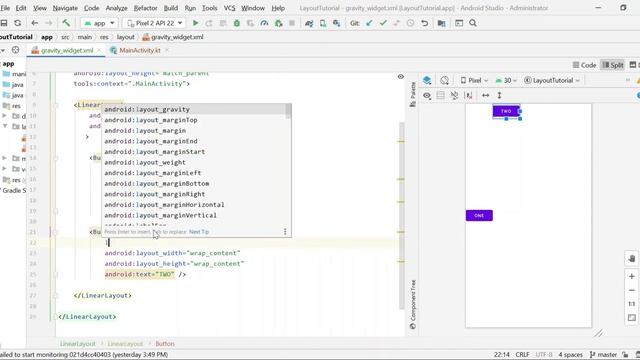The height and width of the screenshot is (360, 640).
Task: Open the Build menu
Action: click(x=171, y=8)
